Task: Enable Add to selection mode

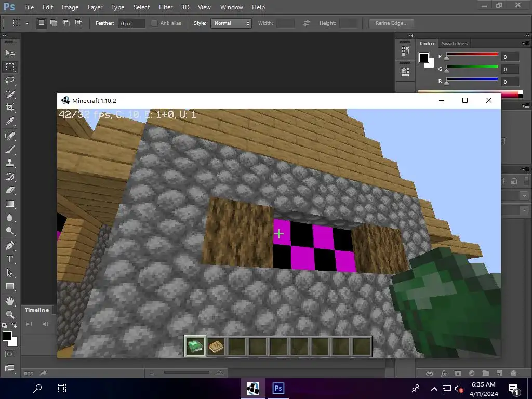Action: (x=54, y=23)
